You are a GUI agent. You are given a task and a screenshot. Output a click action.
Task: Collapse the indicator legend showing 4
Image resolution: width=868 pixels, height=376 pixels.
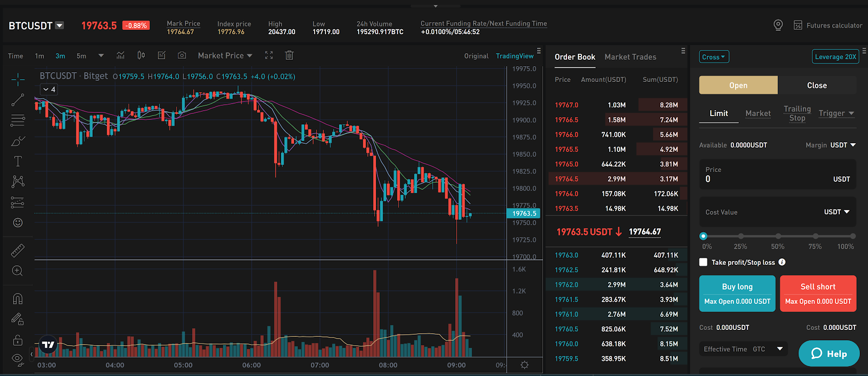tap(49, 90)
